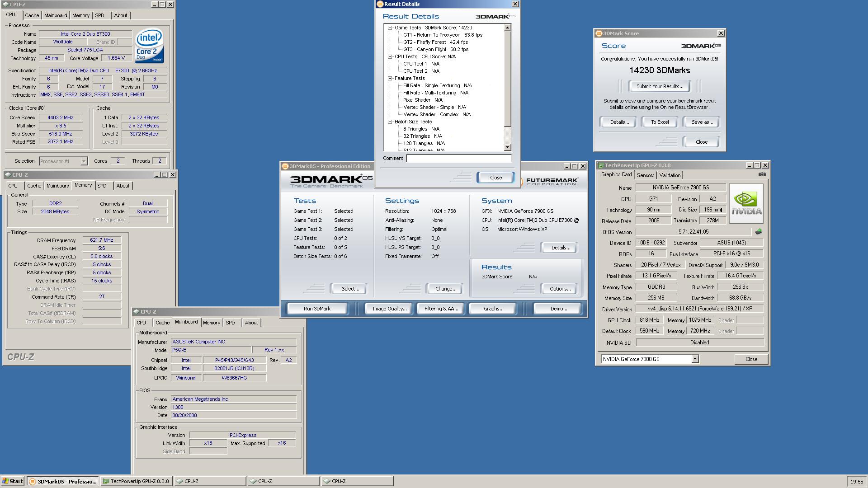This screenshot has width=868, height=488.
Task: Click the Intel Core 2 Duo logo
Action: click(150, 46)
